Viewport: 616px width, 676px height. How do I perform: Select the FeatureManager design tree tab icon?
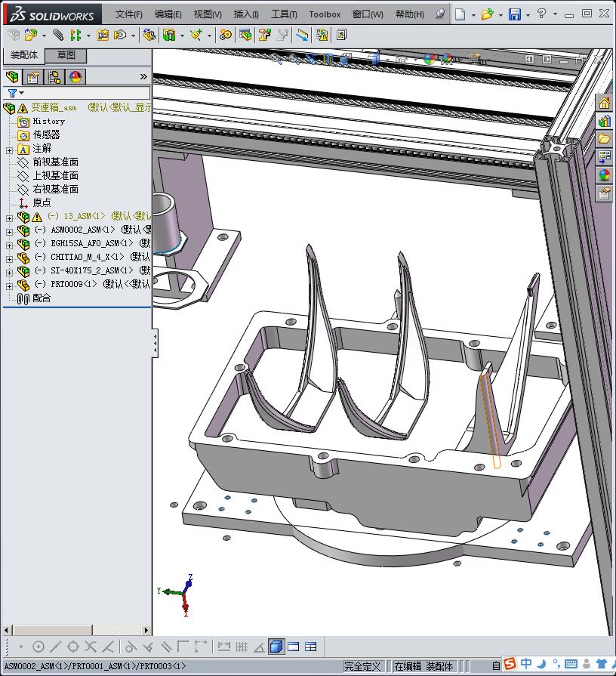pos(13,77)
